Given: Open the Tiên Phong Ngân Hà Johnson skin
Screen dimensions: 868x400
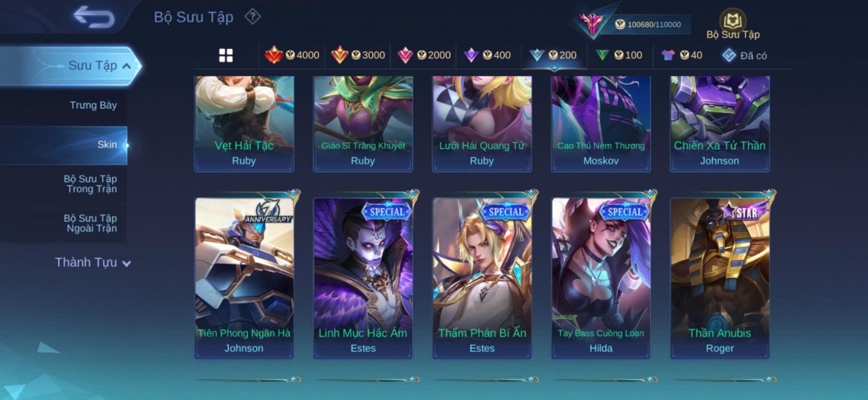Looking at the screenshot, I should coord(244,278).
